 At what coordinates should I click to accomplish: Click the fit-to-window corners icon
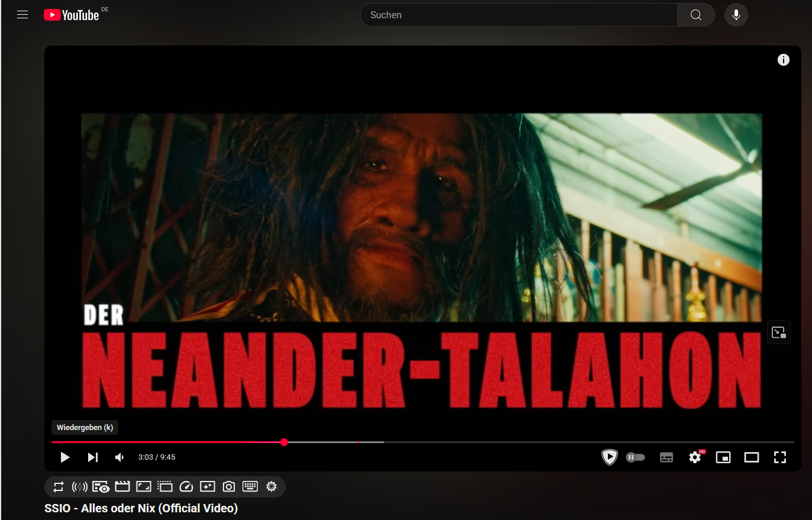[x=144, y=487]
